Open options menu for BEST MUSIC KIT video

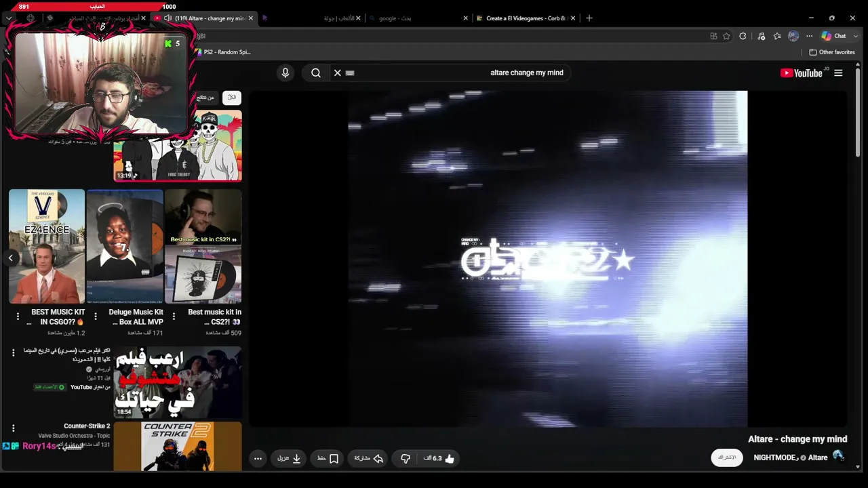tap(18, 316)
